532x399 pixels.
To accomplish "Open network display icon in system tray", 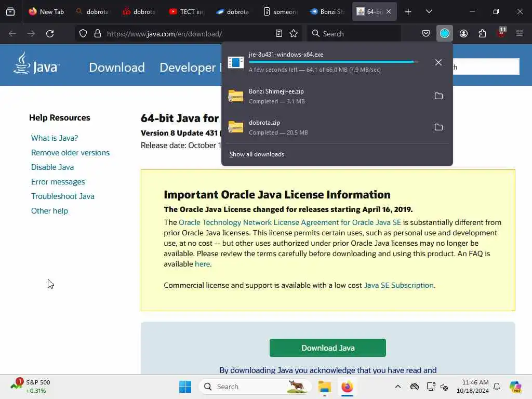I will click(431, 387).
